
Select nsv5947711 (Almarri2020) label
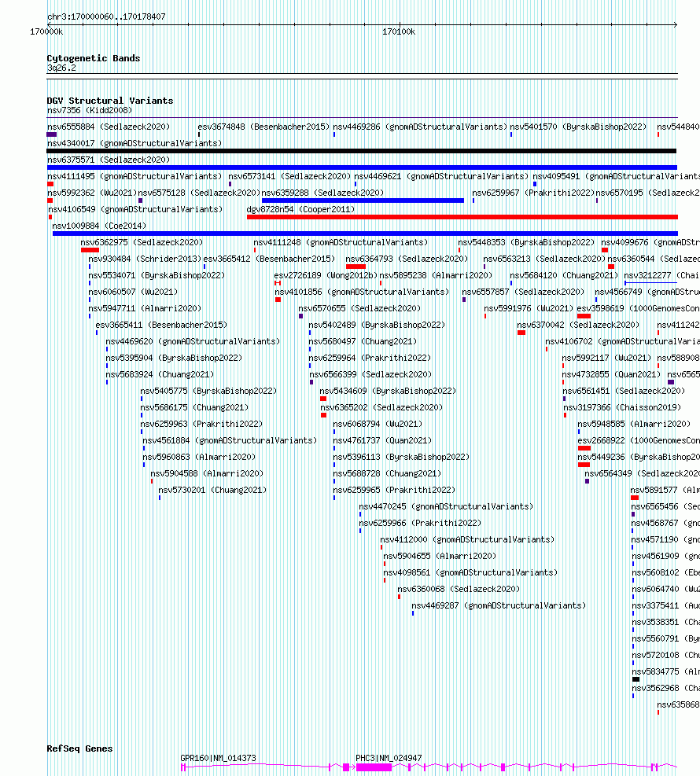(x=145, y=308)
